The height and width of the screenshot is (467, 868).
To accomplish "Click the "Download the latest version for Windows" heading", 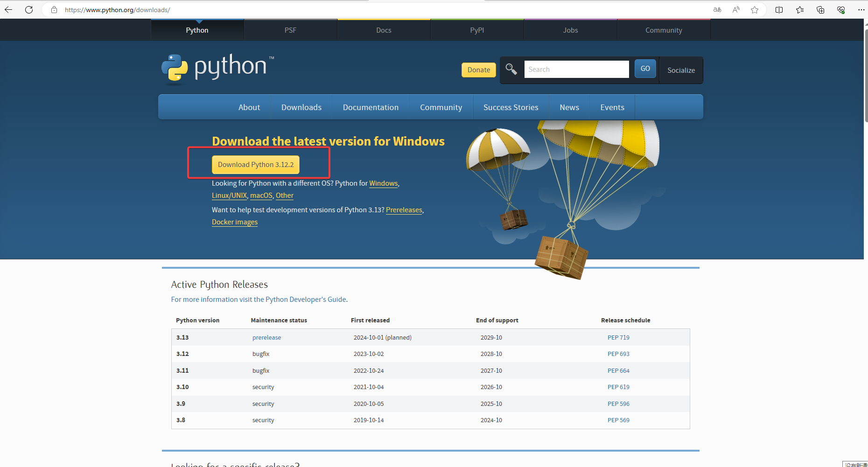I will pyautogui.click(x=328, y=141).
